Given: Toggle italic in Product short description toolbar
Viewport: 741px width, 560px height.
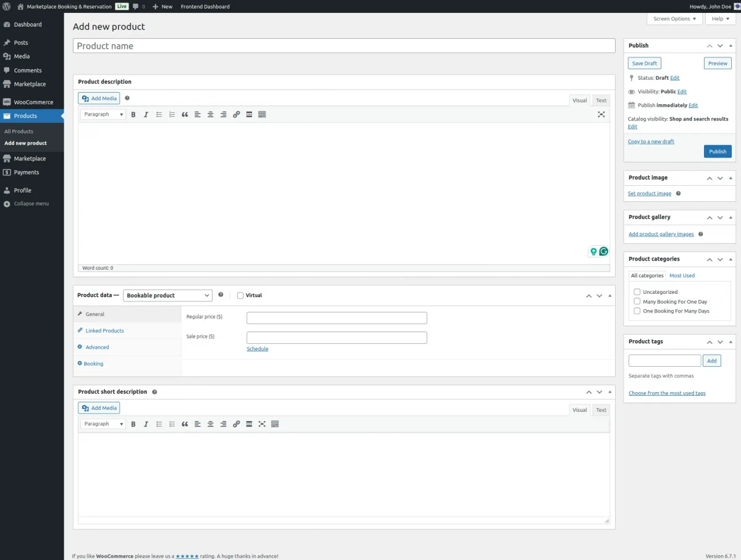Looking at the screenshot, I should pos(146,424).
